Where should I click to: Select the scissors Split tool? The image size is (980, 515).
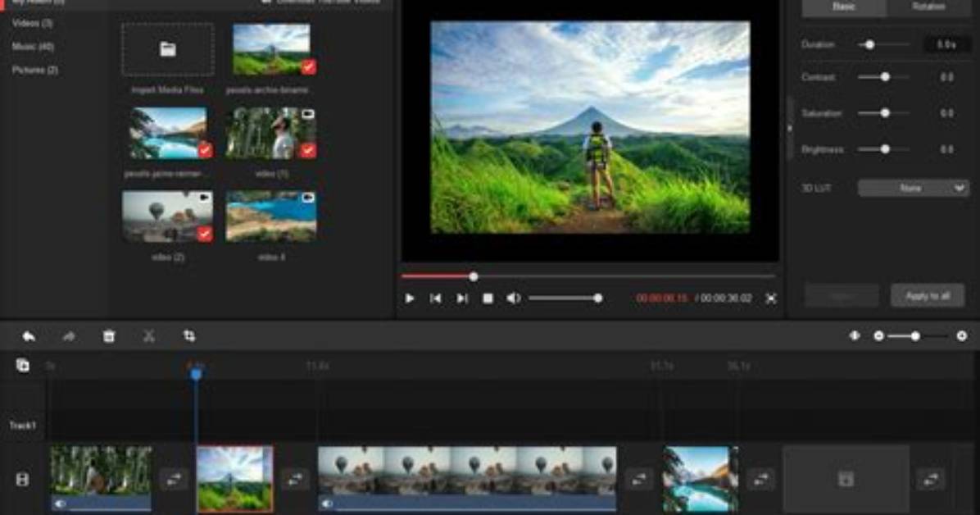(x=149, y=337)
